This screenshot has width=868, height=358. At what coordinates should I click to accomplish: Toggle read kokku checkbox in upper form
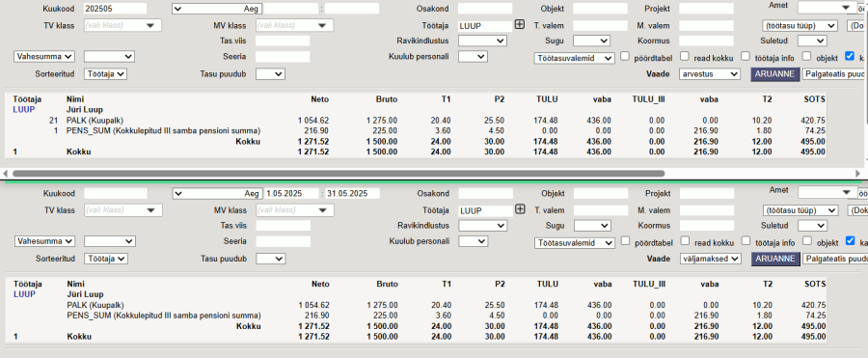click(x=684, y=56)
